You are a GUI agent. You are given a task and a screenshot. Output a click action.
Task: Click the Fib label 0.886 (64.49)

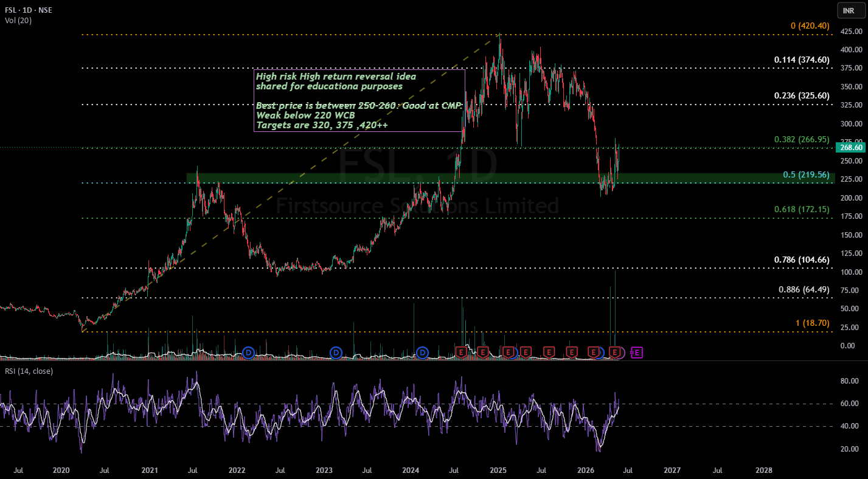(x=804, y=289)
